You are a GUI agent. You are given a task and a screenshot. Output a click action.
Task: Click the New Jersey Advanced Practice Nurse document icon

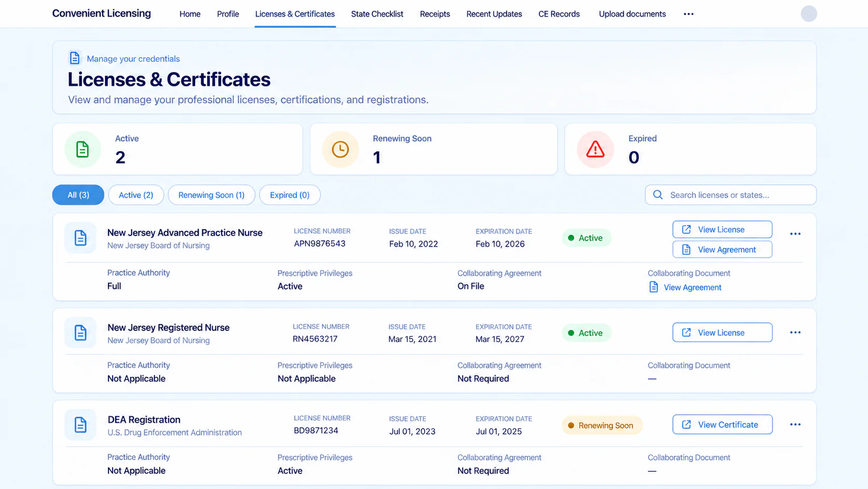[80, 238]
